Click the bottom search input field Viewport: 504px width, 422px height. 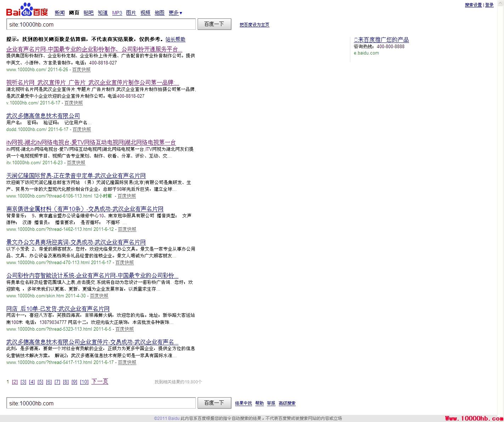101,403
